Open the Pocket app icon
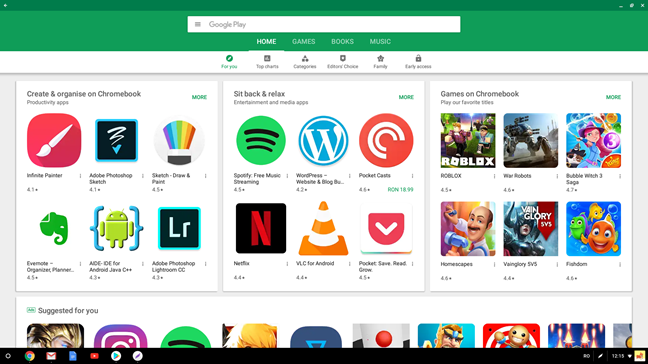 (x=386, y=228)
